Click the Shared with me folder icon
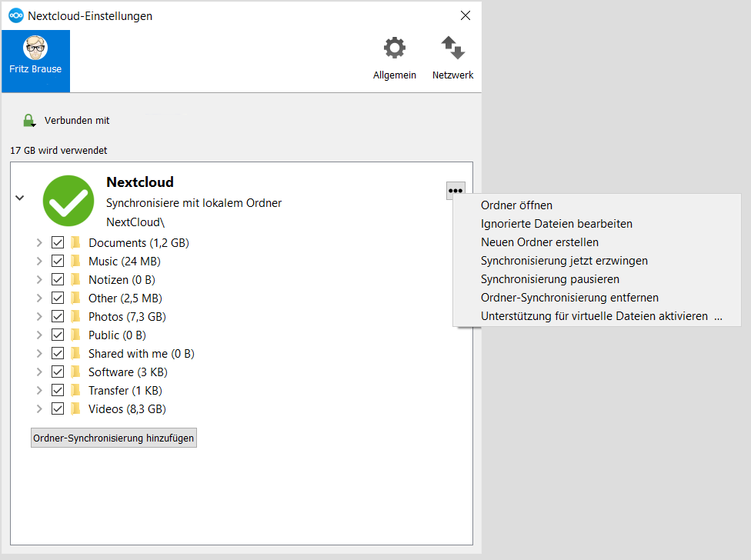This screenshot has height=560, width=751. tap(75, 354)
